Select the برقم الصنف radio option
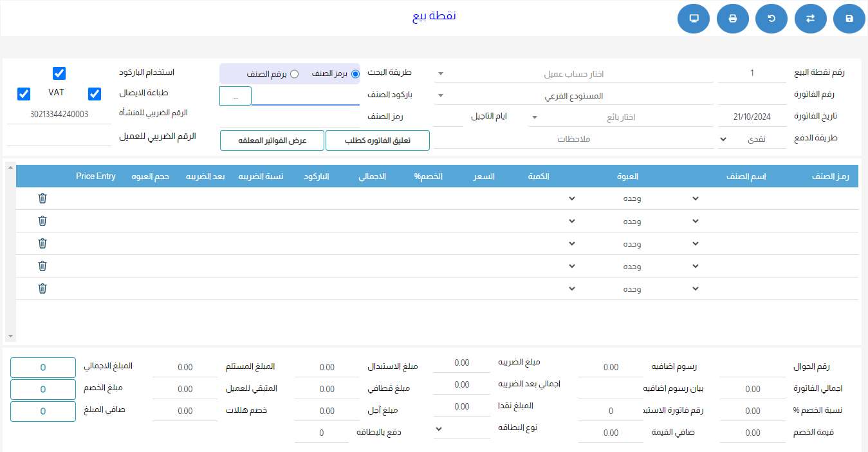868x452 pixels. click(x=294, y=74)
